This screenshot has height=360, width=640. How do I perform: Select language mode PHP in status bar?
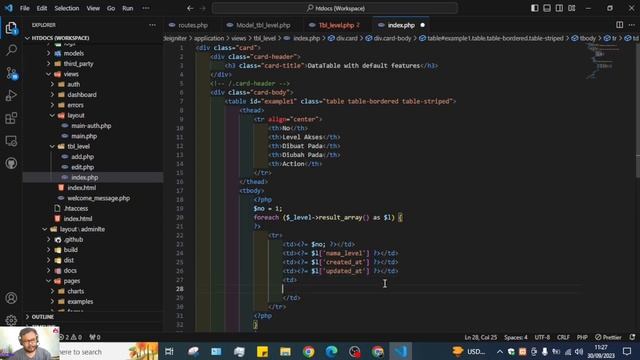point(582,337)
